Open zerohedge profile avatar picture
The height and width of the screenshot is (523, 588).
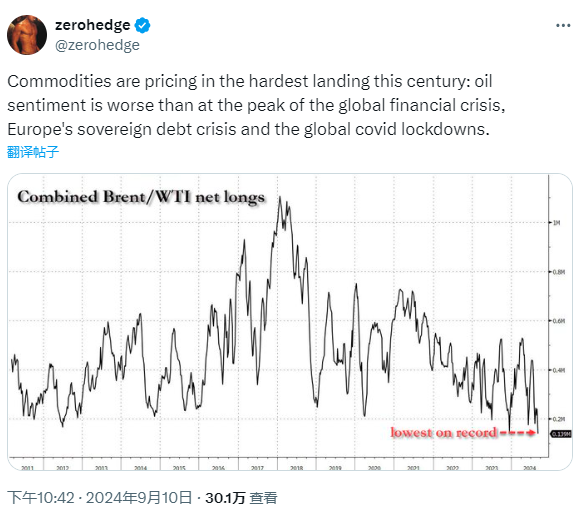[x=27, y=35]
